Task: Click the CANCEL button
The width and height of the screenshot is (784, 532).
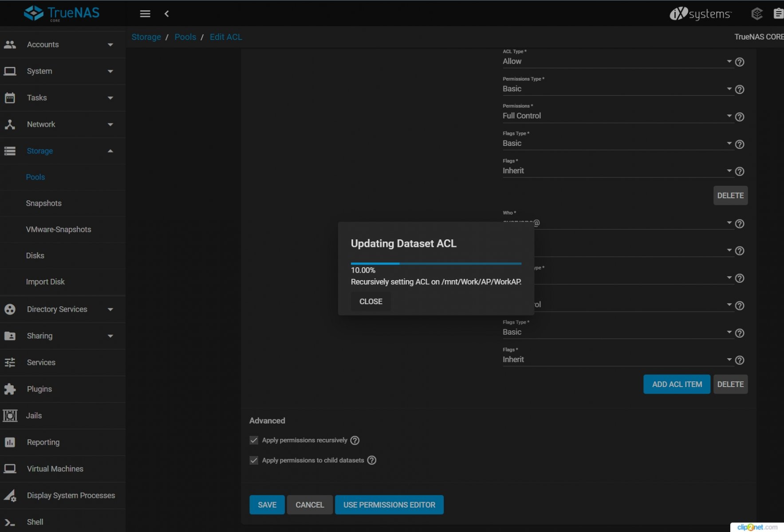Action: 310,505
